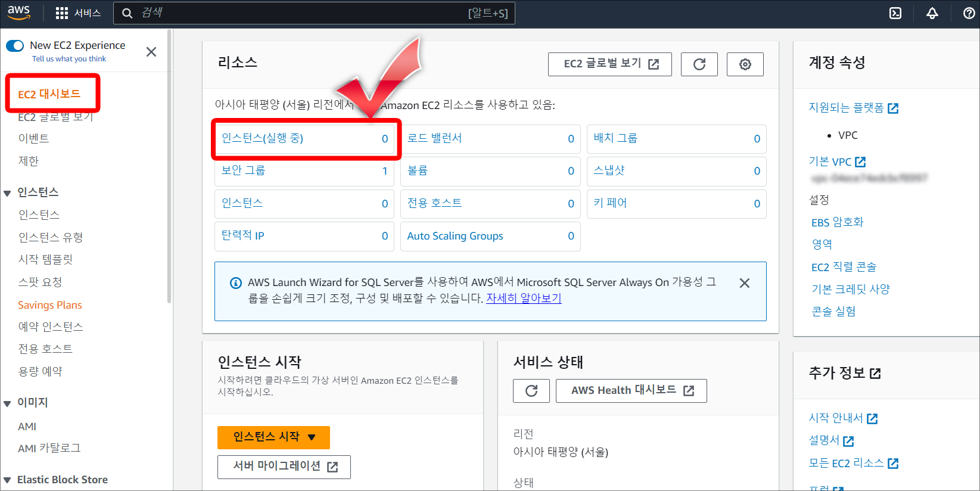
Task: Toggle the New EC2 Experience switch
Action: pos(15,46)
